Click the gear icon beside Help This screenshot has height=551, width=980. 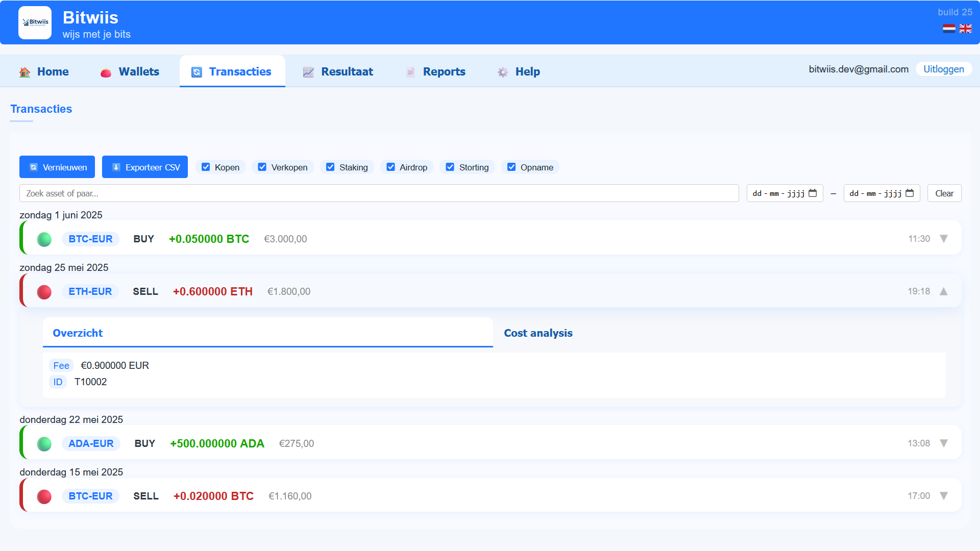(x=503, y=72)
